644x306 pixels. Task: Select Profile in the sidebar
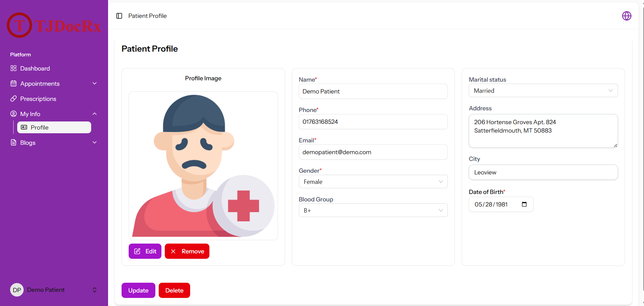pyautogui.click(x=54, y=127)
